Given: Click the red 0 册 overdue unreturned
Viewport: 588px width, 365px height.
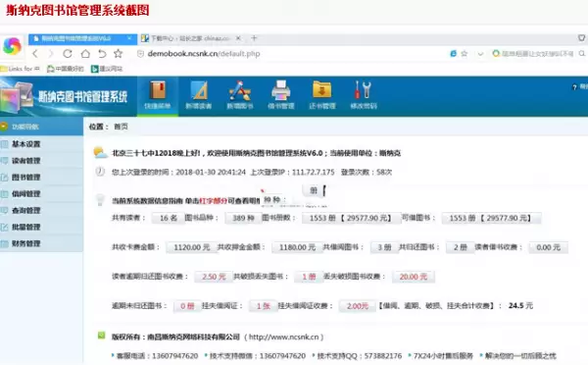Looking at the screenshot, I should tap(187, 306).
